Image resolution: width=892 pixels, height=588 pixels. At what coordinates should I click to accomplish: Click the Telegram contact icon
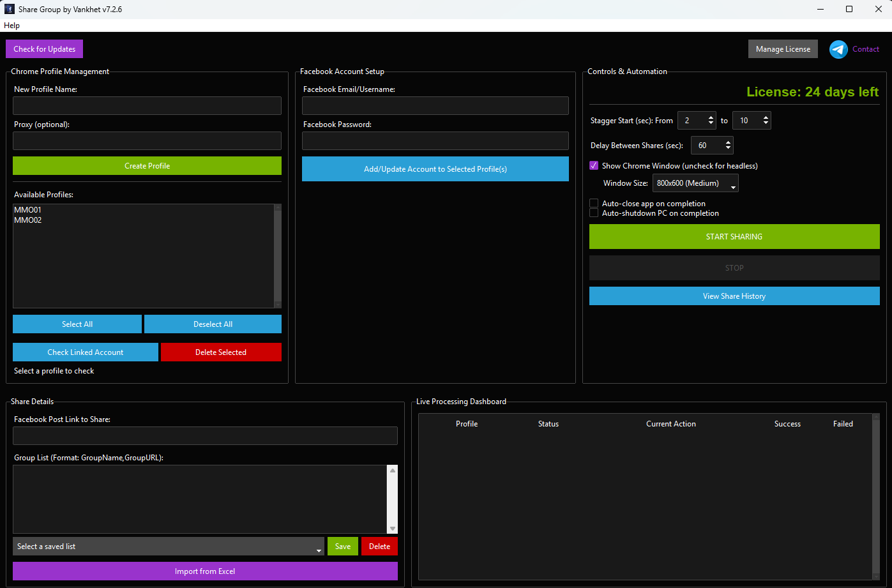click(x=838, y=49)
